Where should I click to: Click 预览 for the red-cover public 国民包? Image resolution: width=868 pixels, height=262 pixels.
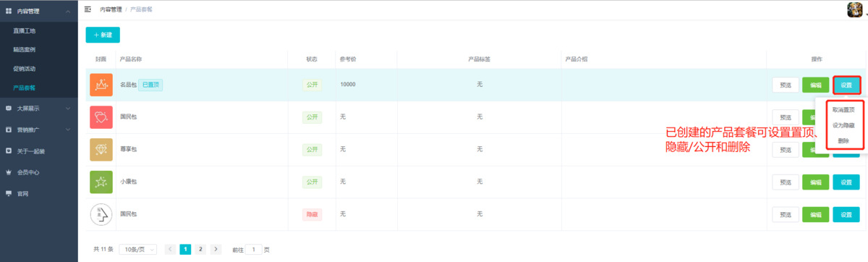tap(786, 117)
